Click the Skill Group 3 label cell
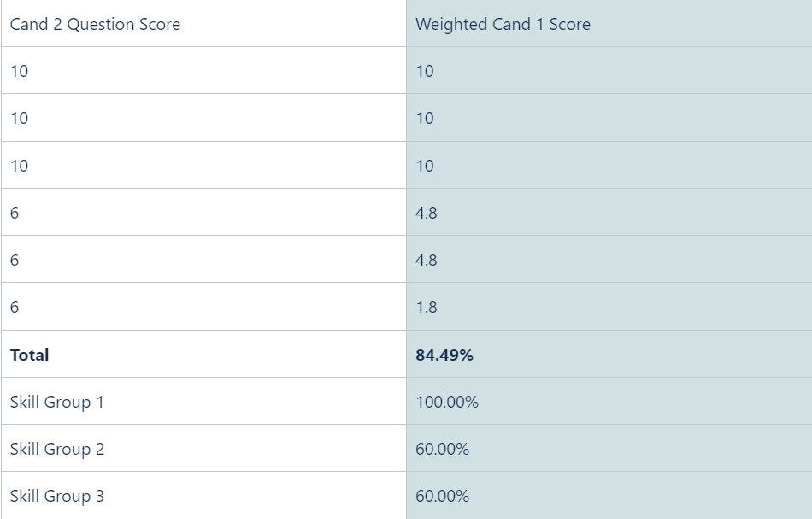812x519 pixels. tap(203, 496)
